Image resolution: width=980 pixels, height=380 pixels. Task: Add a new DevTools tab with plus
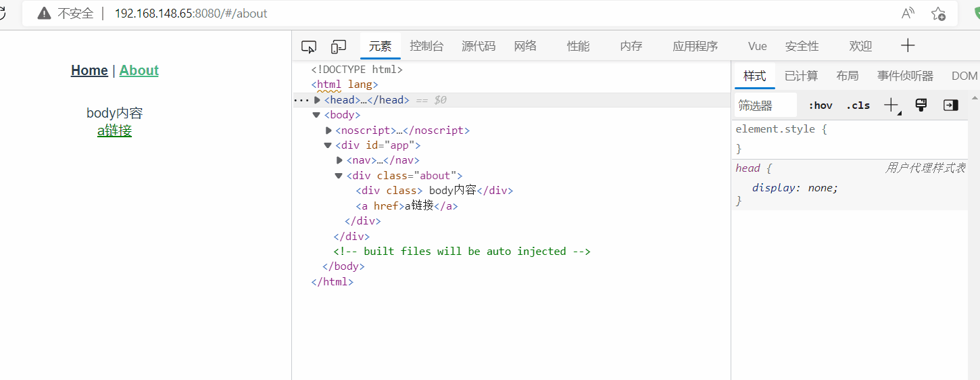(x=908, y=45)
